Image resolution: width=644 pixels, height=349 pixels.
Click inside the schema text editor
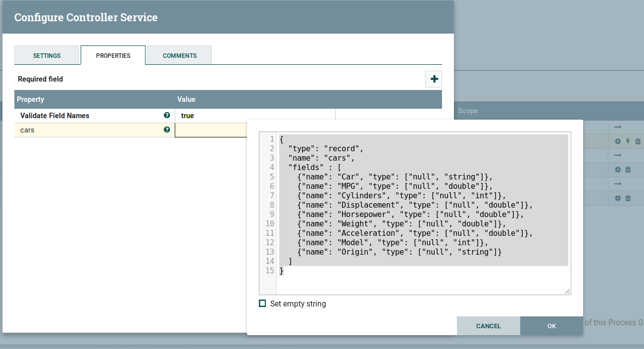tap(421, 282)
